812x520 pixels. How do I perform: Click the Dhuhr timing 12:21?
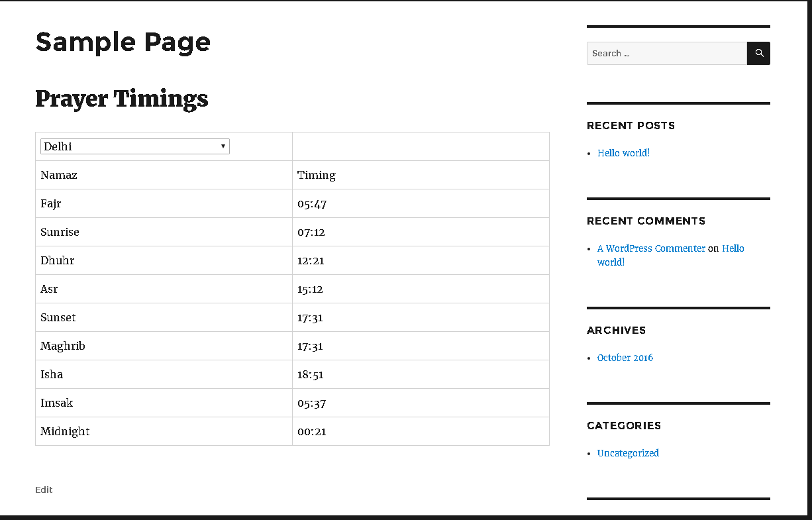point(311,261)
